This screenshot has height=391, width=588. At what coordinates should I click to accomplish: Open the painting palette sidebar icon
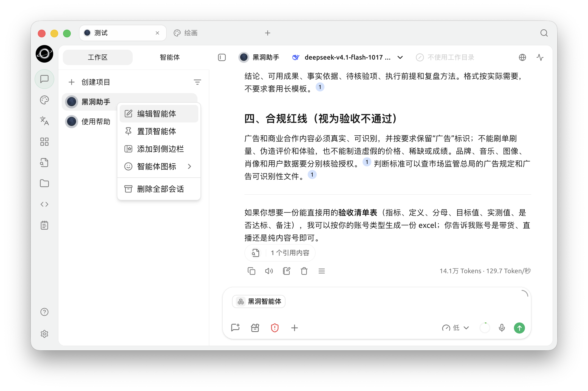click(x=44, y=100)
